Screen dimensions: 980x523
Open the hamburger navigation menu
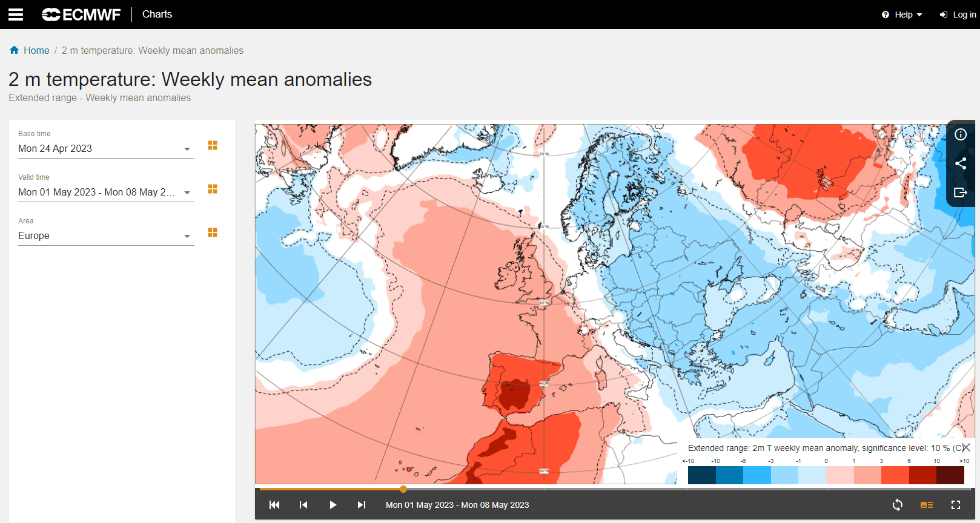click(16, 15)
